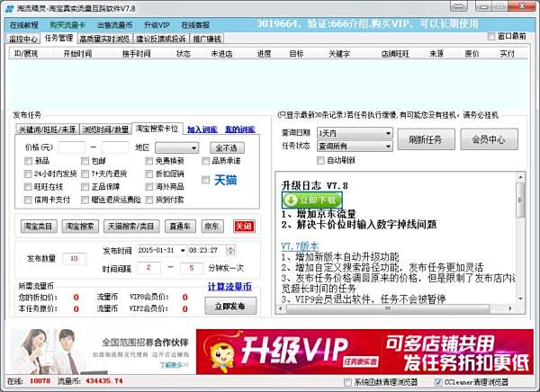Switch to the 高质量实时浏览 tab

coord(104,39)
